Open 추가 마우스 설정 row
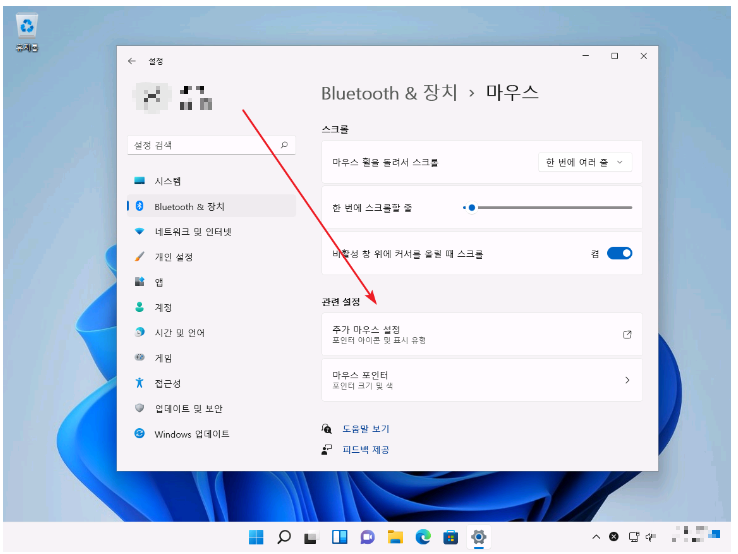 pos(481,334)
